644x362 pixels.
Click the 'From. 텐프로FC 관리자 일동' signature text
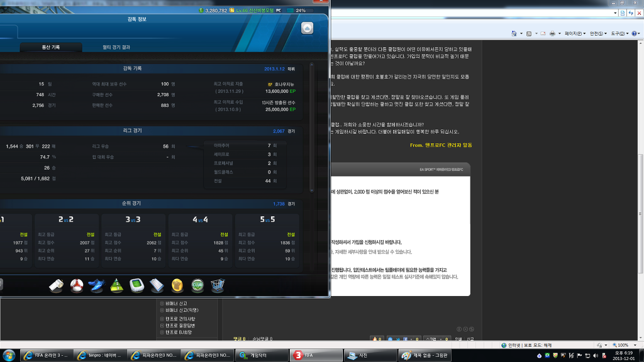click(x=441, y=145)
